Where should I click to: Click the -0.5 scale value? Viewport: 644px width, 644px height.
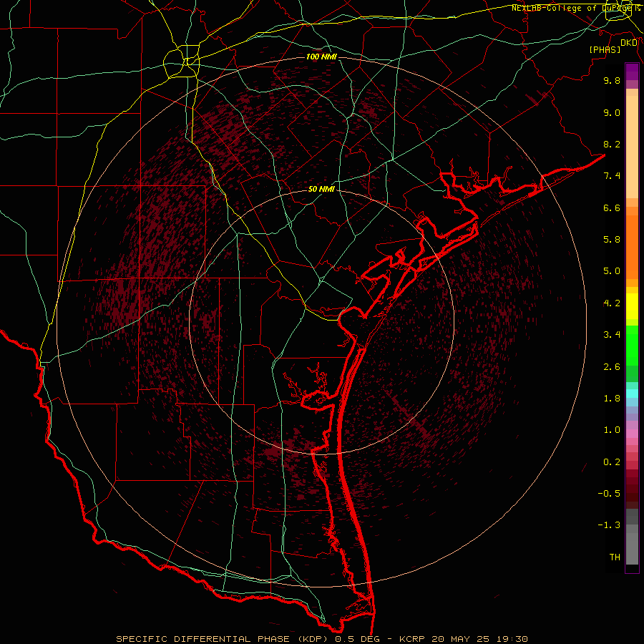click(x=609, y=494)
